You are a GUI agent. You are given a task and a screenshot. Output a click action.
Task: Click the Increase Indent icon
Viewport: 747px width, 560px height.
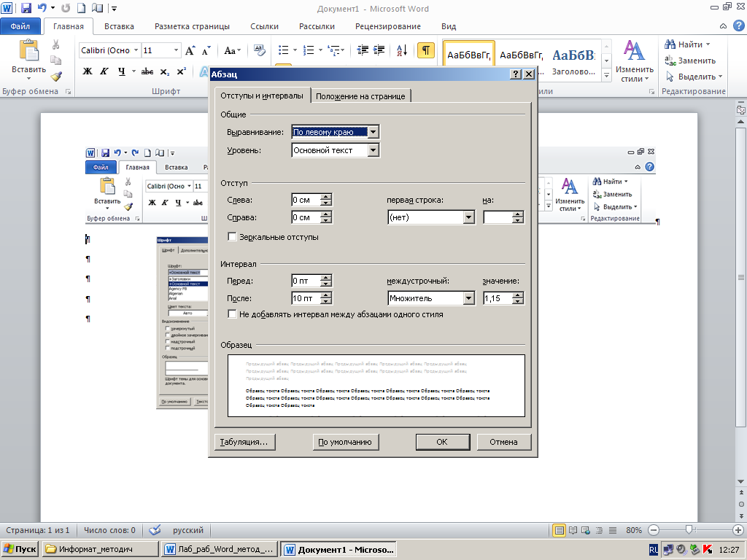[379, 50]
